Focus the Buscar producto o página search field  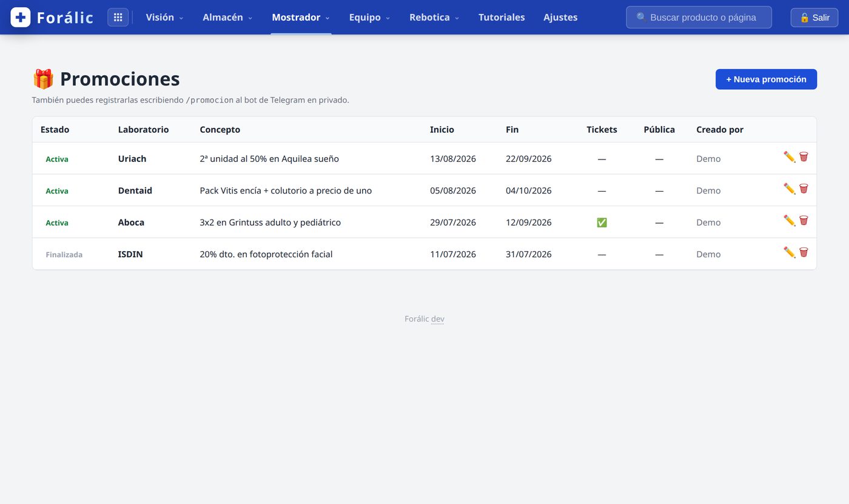[699, 18]
